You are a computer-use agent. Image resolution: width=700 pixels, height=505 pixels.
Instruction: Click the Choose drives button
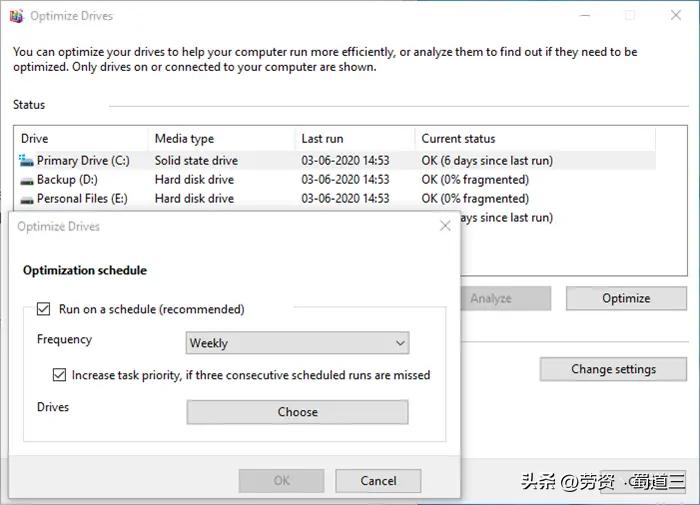[297, 412]
